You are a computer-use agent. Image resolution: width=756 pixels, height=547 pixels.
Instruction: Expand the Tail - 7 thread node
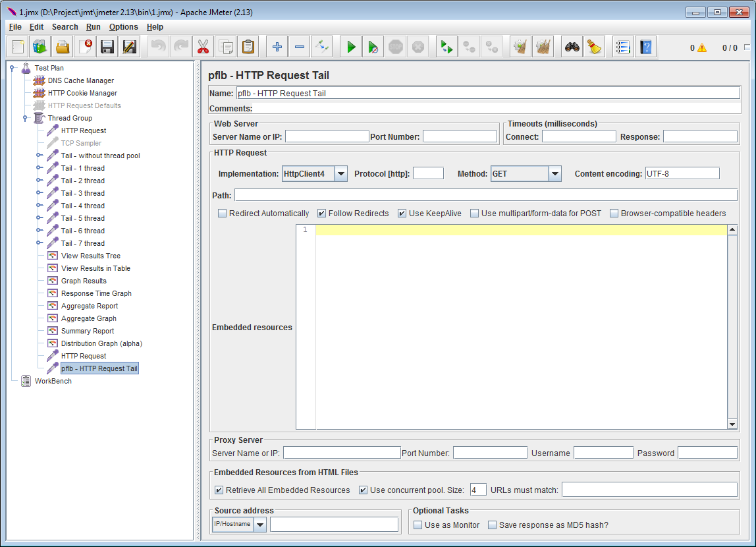(39, 243)
